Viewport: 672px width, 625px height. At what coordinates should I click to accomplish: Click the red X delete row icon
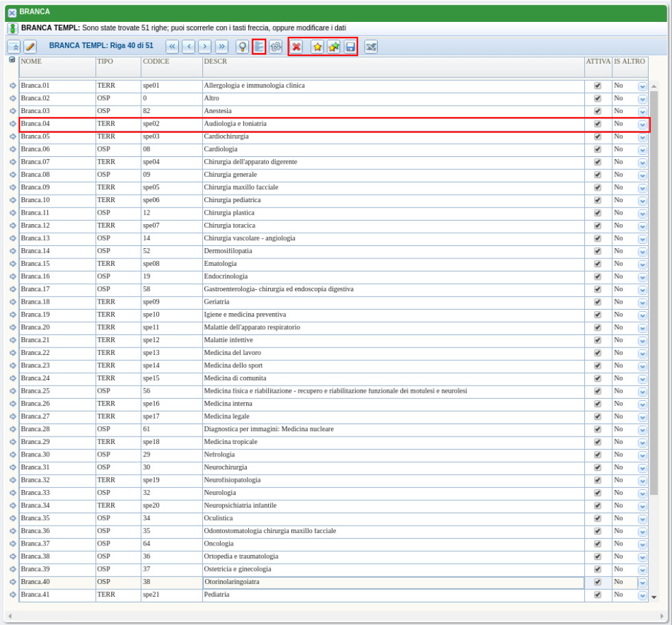point(296,47)
